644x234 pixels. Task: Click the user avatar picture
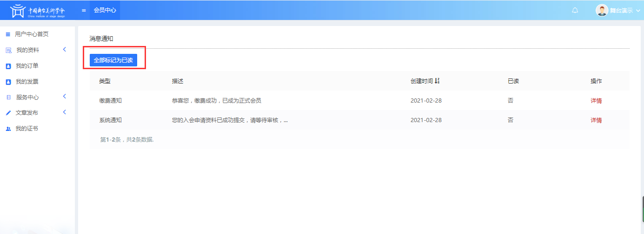tap(602, 10)
